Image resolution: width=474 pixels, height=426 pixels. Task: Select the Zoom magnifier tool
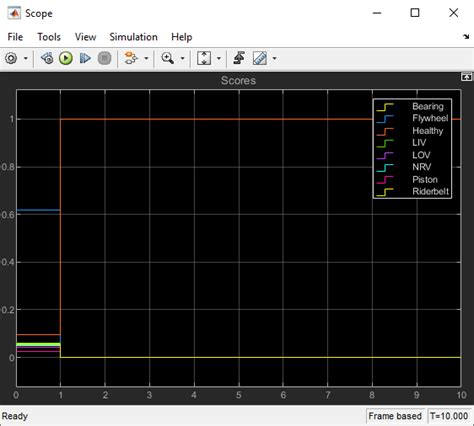167,58
